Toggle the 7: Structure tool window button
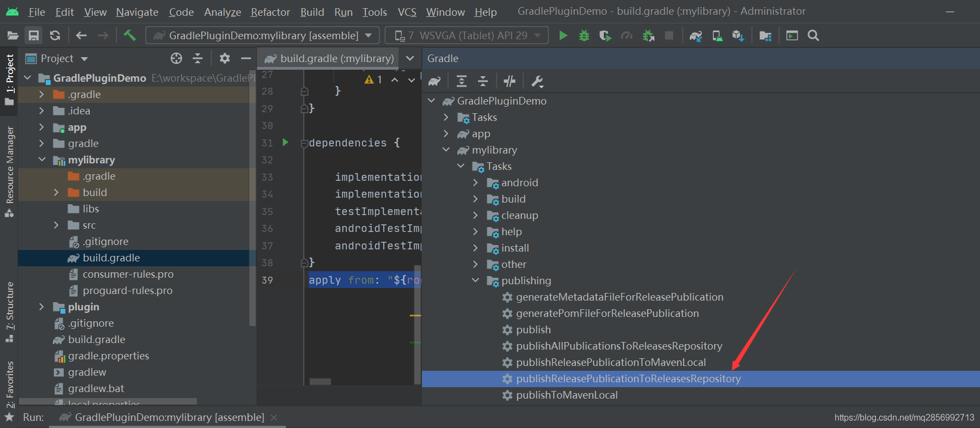This screenshot has width=980, height=428. coord(9,311)
